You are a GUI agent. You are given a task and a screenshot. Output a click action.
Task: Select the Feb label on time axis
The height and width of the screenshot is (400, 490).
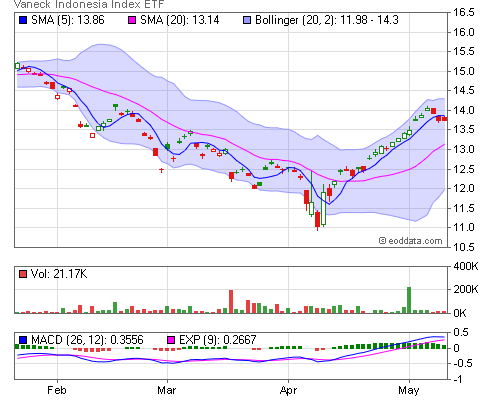coord(57,390)
